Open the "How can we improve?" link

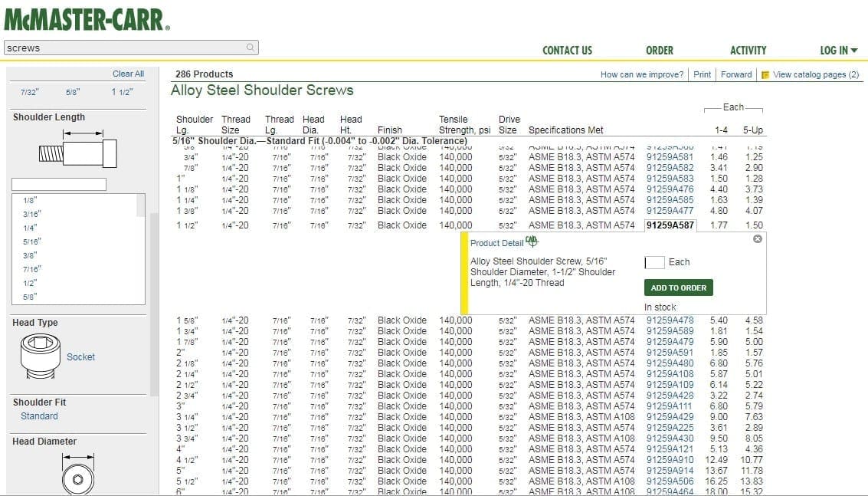point(642,74)
